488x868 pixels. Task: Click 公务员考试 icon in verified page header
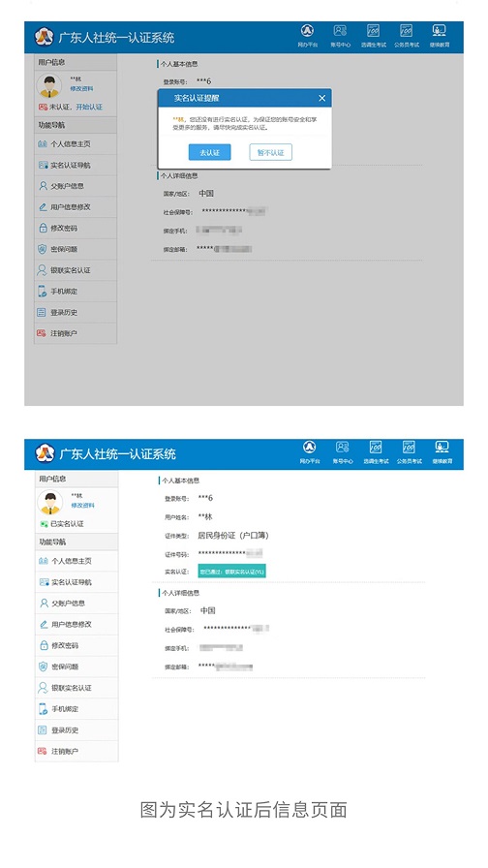(x=409, y=452)
